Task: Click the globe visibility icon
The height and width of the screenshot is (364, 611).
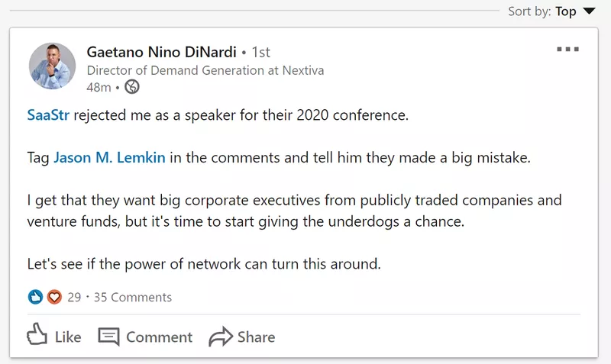Action: click(132, 86)
